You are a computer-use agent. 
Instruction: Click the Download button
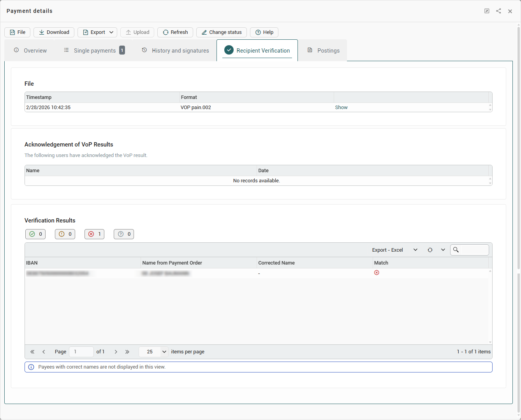tap(54, 32)
